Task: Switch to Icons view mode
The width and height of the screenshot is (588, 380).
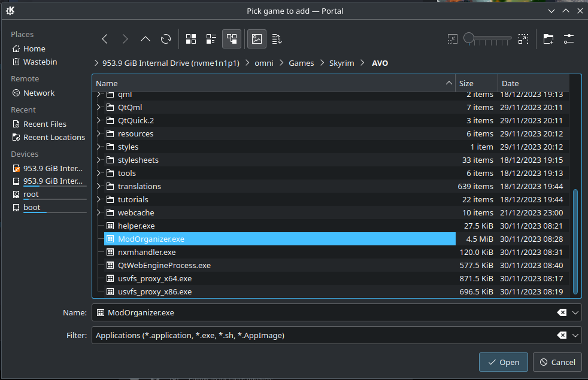Action: pyautogui.click(x=191, y=39)
